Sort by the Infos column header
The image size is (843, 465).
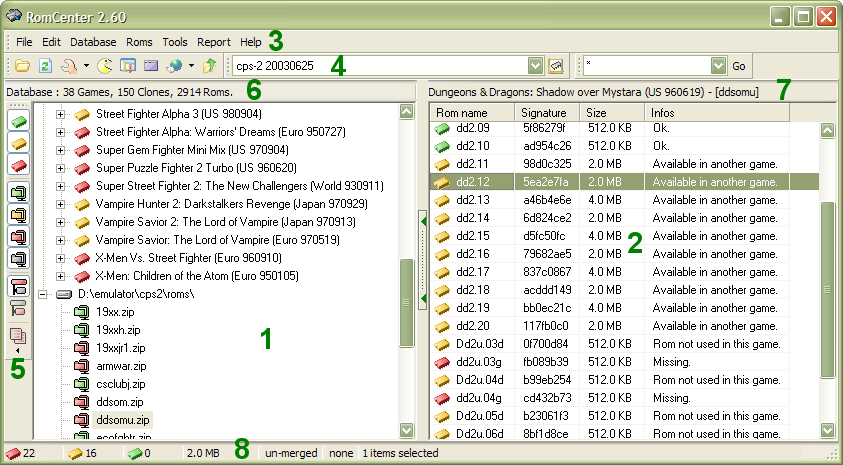(717, 113)
